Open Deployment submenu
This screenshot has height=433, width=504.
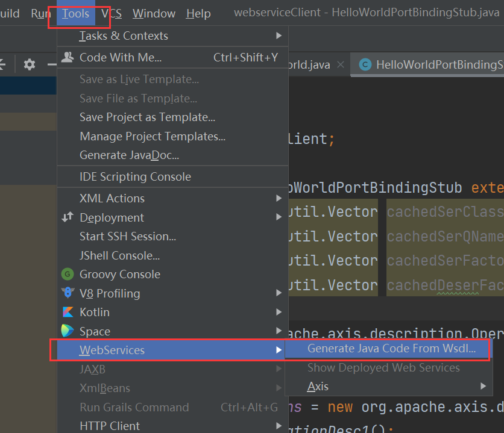click(172, 217)
